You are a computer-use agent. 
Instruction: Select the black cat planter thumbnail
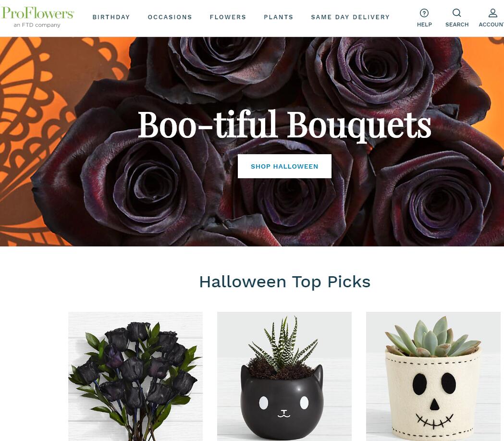pyautogui.click(x=284, y=376)
